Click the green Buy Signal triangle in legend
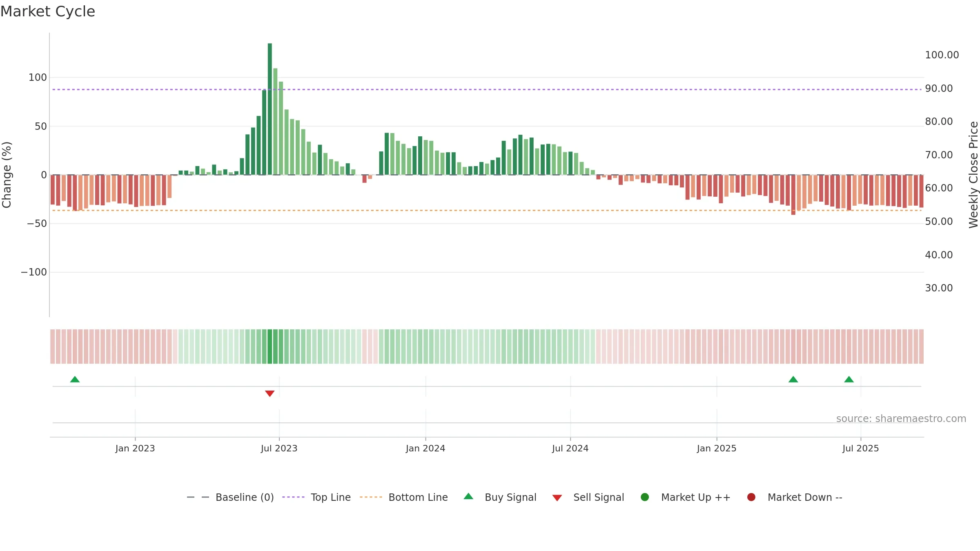The height and width of the screenshot is (551, 980). tap(468, 496)
